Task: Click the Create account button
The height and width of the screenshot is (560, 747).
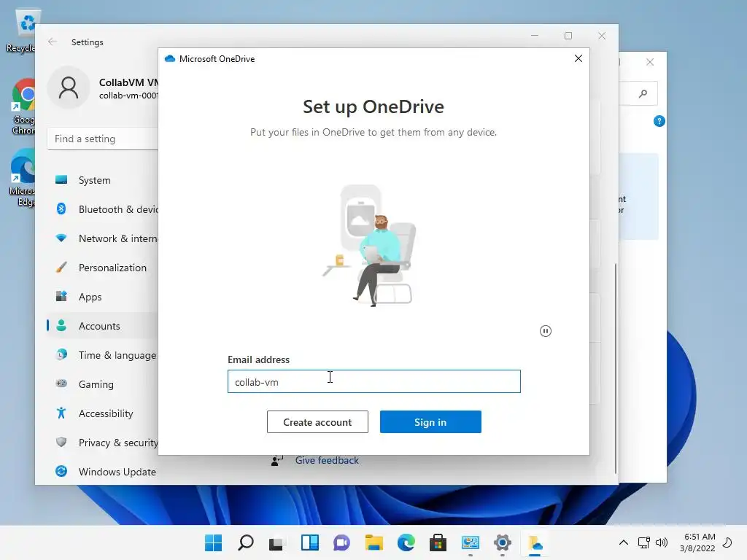Action: (317, 422)
